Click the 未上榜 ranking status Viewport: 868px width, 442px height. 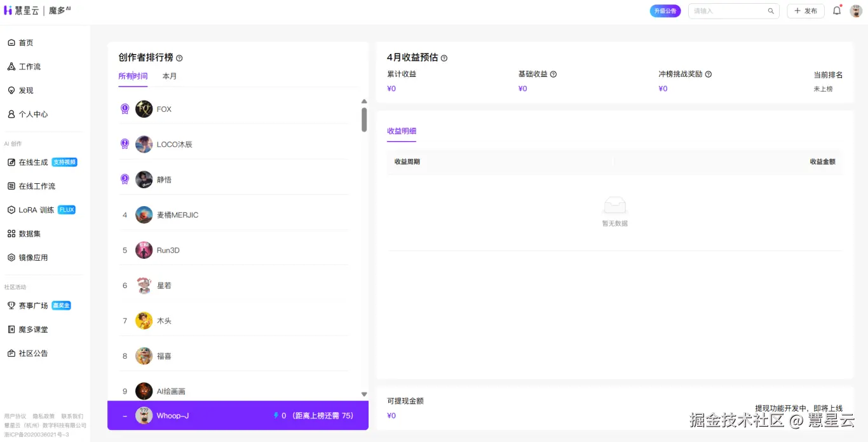[823, 89]
